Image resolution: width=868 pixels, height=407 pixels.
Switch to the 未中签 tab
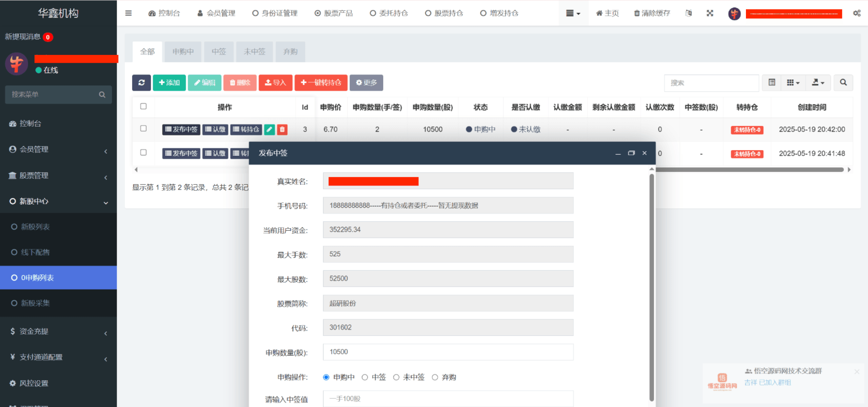tap(254, 52)
